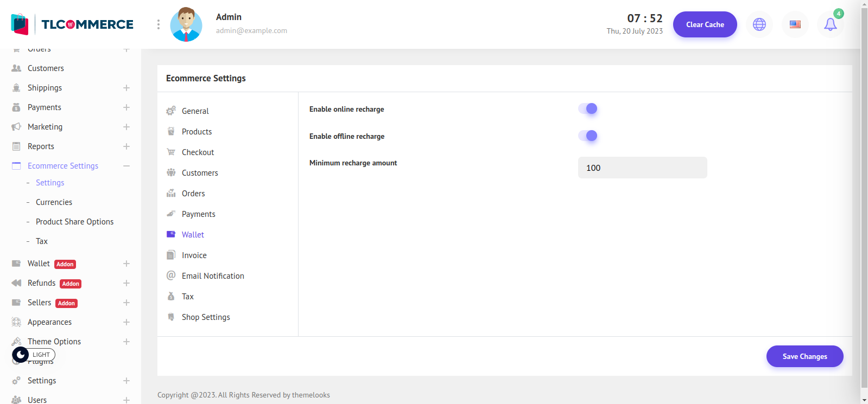Click the TLCommerce logo
Viewport: 868px width, 404px height.
[72, 24]
